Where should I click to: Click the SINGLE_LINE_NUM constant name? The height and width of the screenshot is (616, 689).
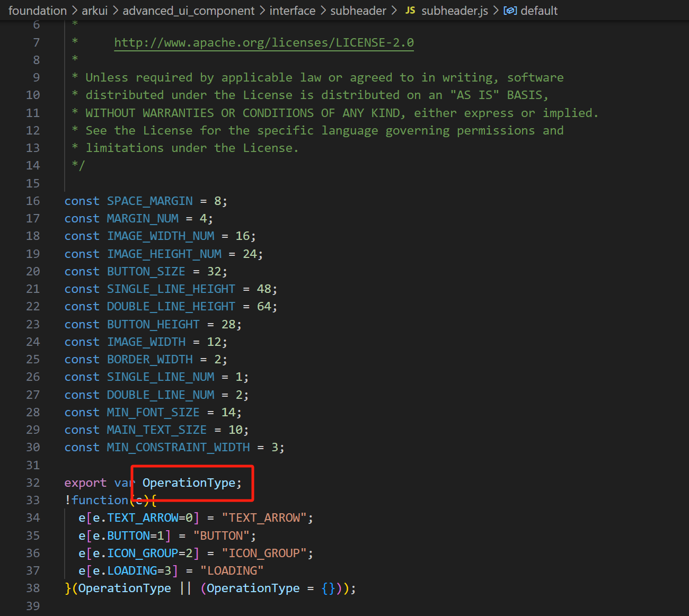(x=161, y=377)
